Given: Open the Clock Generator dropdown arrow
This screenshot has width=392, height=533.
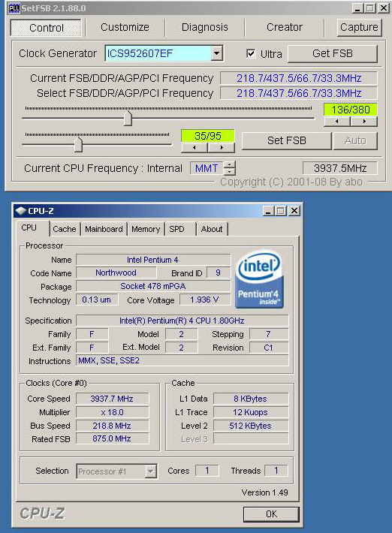Looking at the screenshot, I should [216, 53].
